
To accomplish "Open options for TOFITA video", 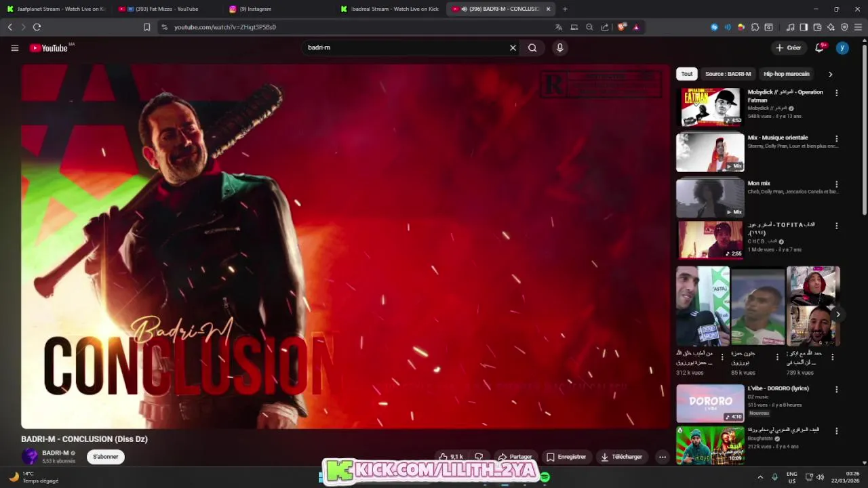I will [x=836, y=226].
